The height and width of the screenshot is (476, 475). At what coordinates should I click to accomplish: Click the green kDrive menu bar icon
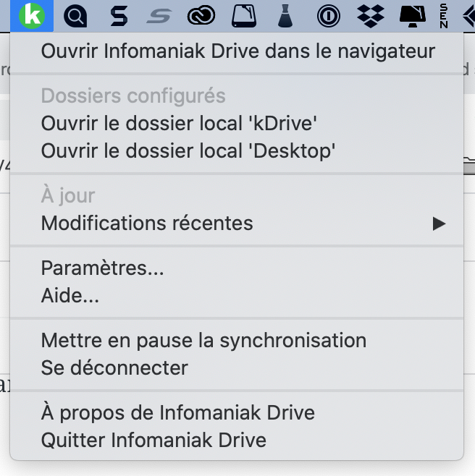pos(32,16)
